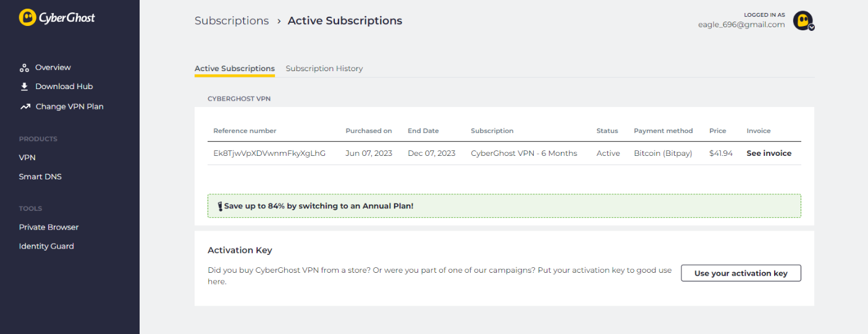Click the PRODUCTS sidebar heading

point(38,139)
